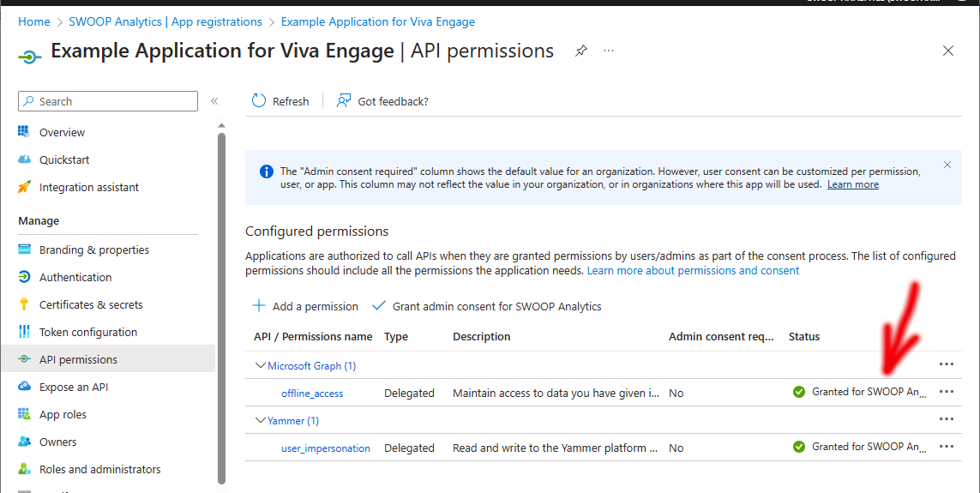Click the Token configuration icon
Image resolution: width=980 pixels, height=493 pixels.
(24, 332)
